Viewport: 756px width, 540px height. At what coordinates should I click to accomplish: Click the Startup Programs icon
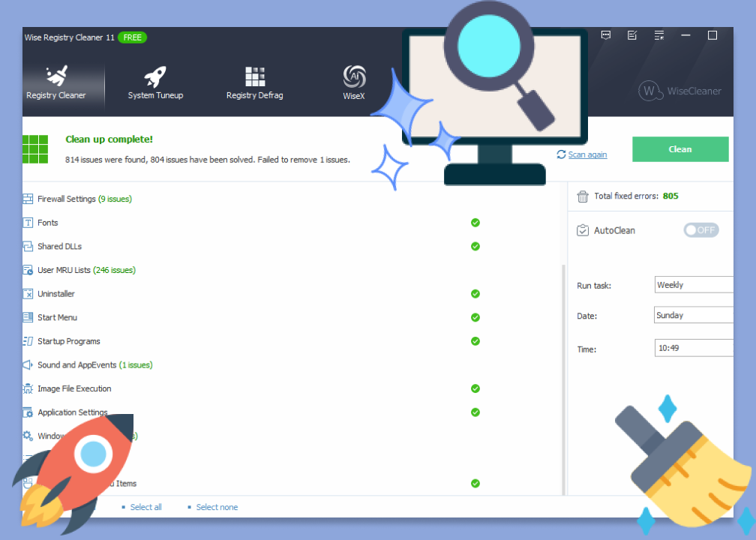click(x=28, y=341)
